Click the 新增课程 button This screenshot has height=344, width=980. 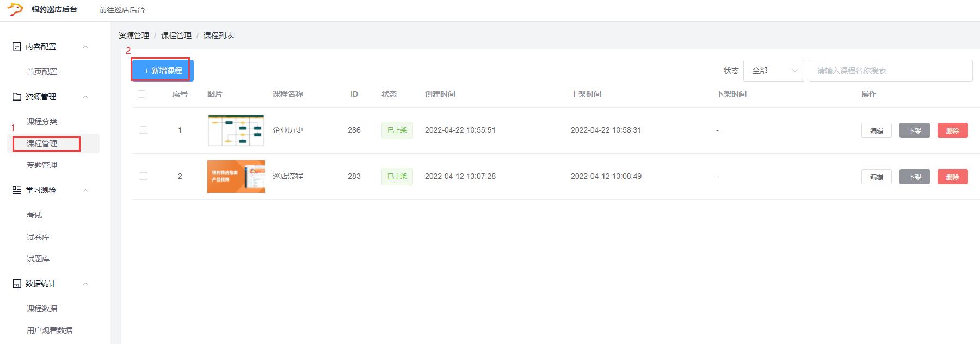point(162,71)
